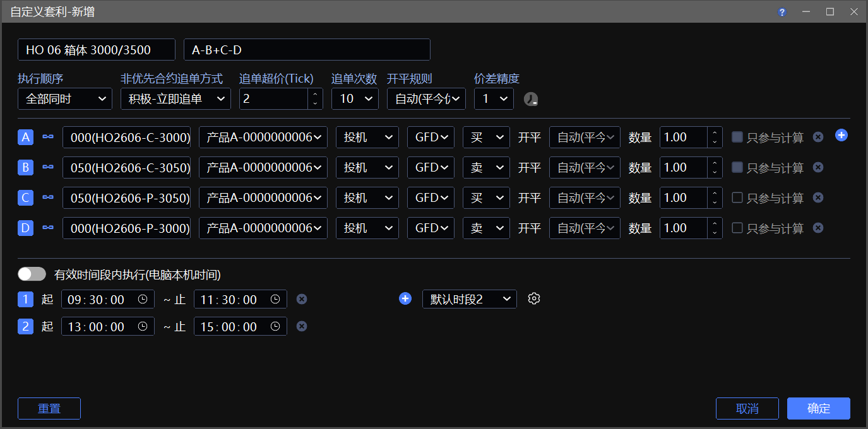Increase 追单超价(Tick) with the up arrow
This screenshot has width=868, height=429.
click(x=316, y=94)
